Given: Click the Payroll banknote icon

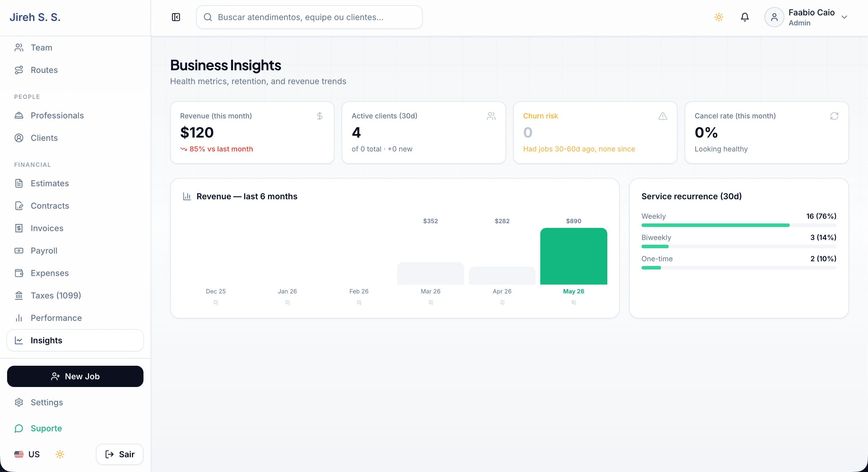Looking at the screenshot, I should (x=19, y=251).
